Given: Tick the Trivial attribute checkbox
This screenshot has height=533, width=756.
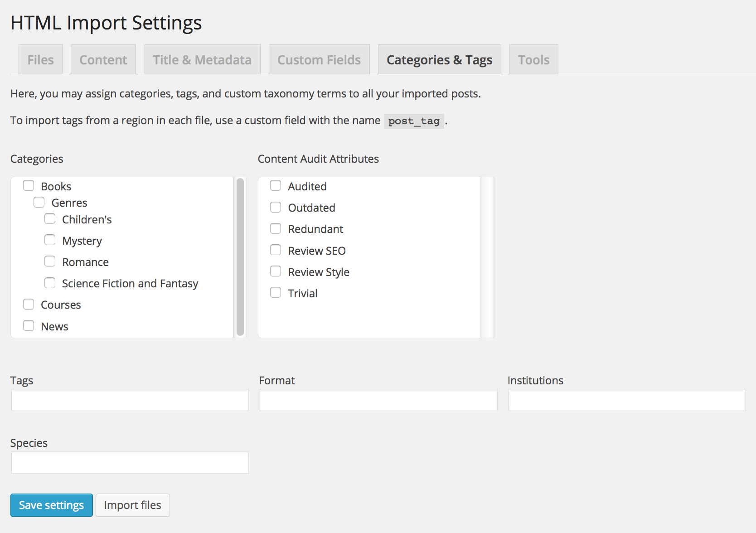Looking at the screenshot, I should point(276,293).
